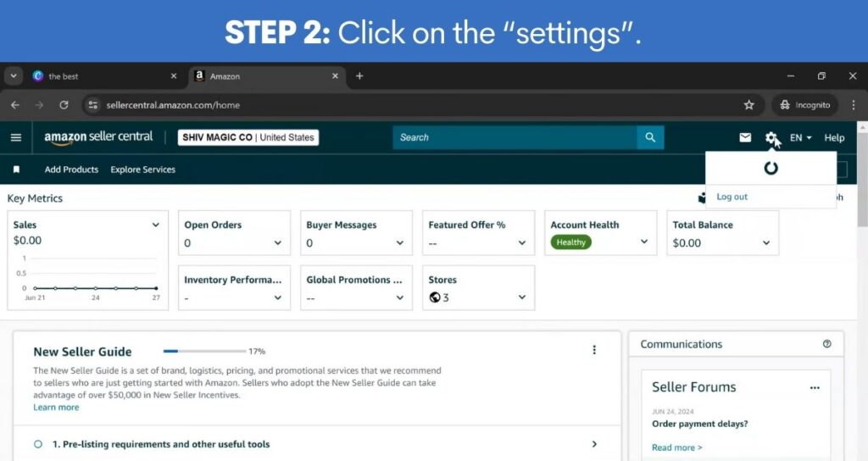Open New Seller Guide three-dot menu

[x=594, y=350]
